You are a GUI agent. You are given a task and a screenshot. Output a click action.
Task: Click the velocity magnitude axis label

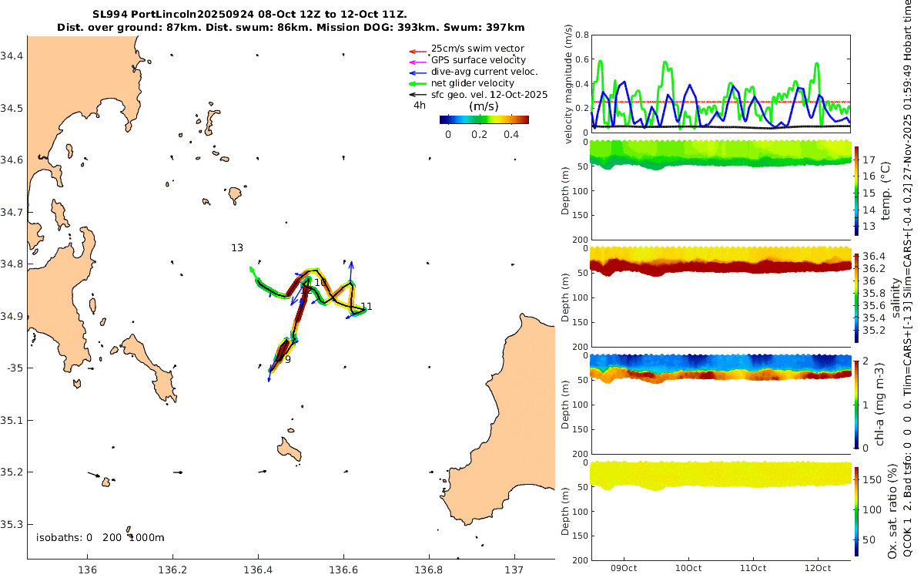click(569, 84)
